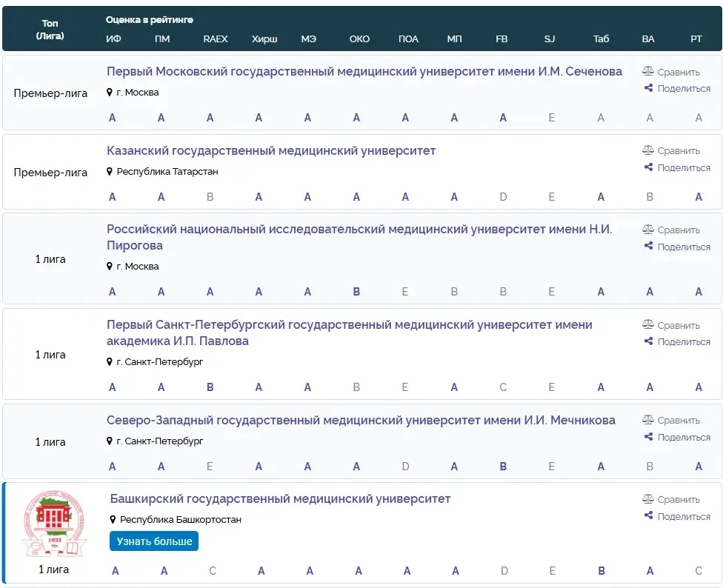Click the compare scales icon for Pirogov University
The height and width of the screenshot is (588, 723).
[x=648, y=230]
